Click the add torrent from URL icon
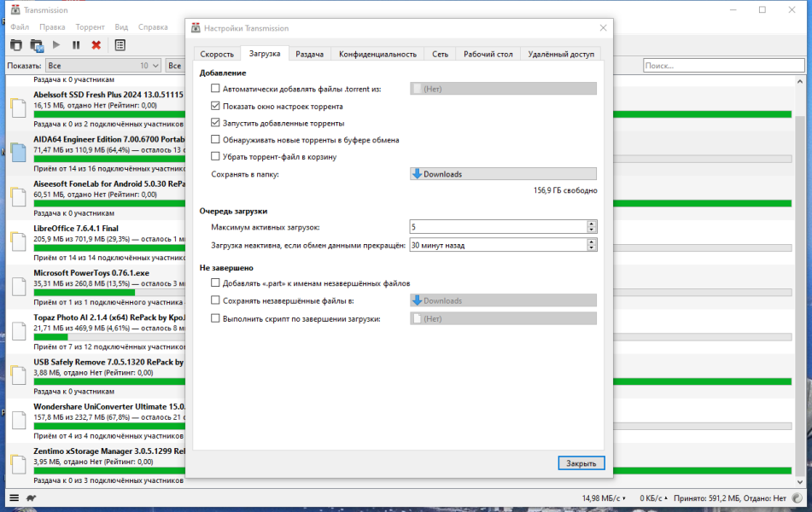 pos(36,45)
